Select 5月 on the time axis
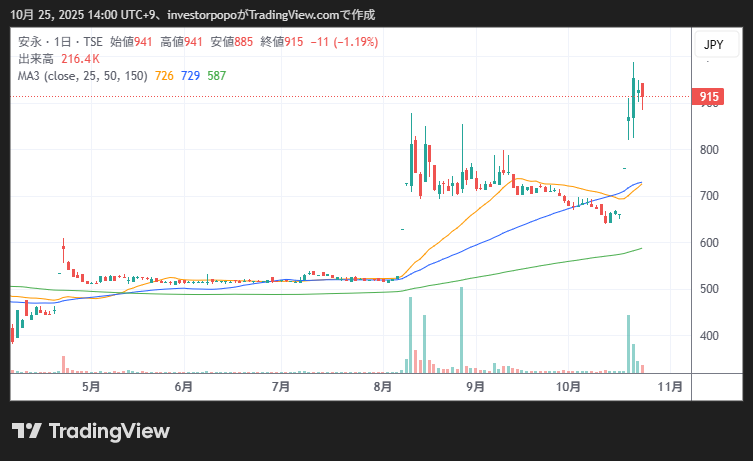This screenshot has height=461, width=753. pyautogui.click(x=91, y=386)
